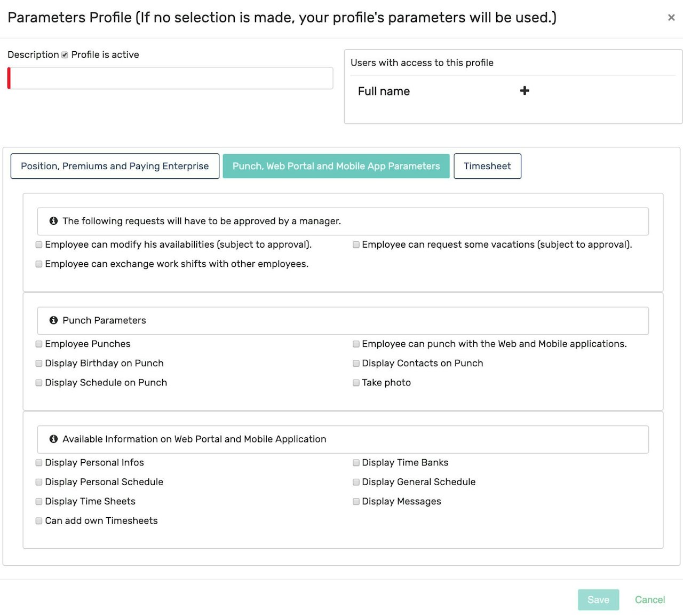The height and width of the screenshot is (616, 683).
Task: Check Display Messages option
Action: click(356, 502)
